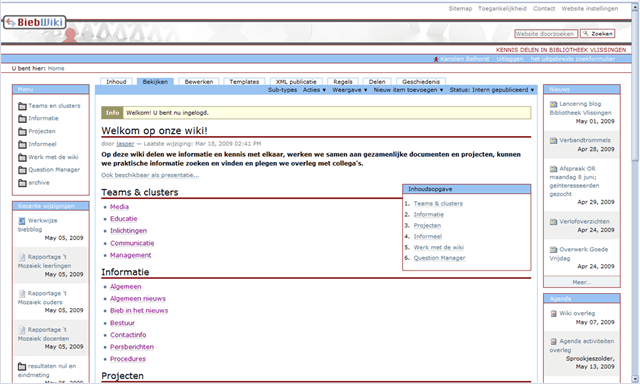
Task: Open the Informatie folder icon in Menu
Action: 22,119
